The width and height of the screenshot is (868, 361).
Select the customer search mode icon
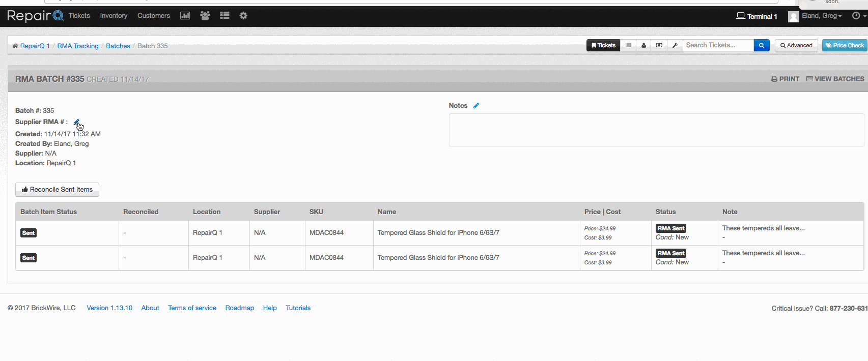[643, 45]
